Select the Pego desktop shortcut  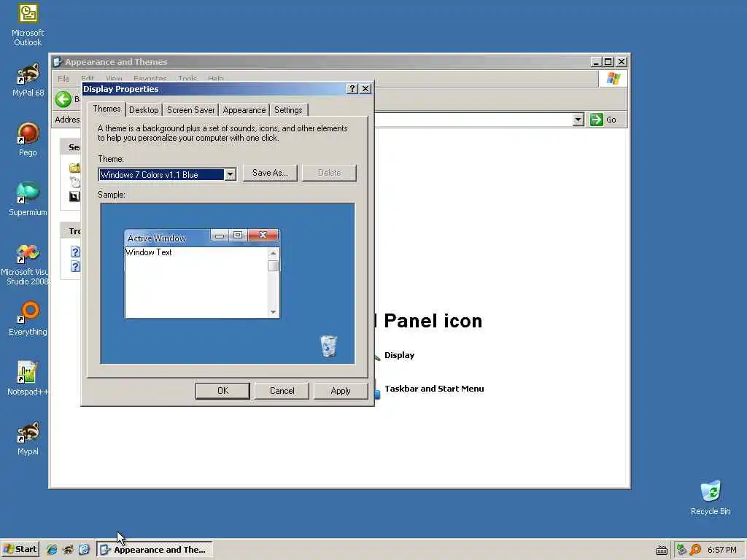(x=28, y=139)
